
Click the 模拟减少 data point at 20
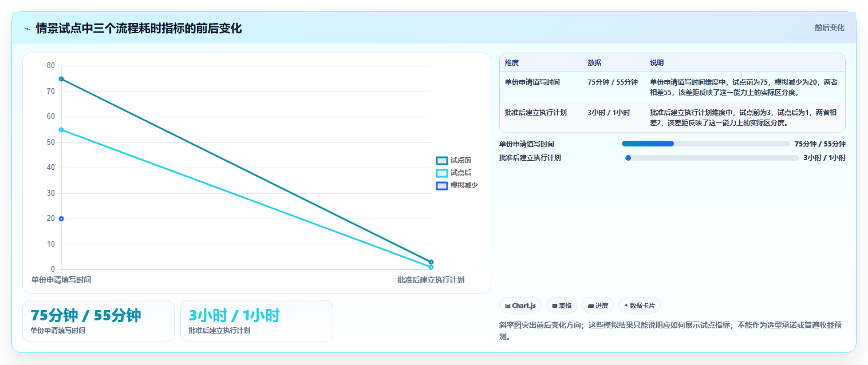point(61,219)
